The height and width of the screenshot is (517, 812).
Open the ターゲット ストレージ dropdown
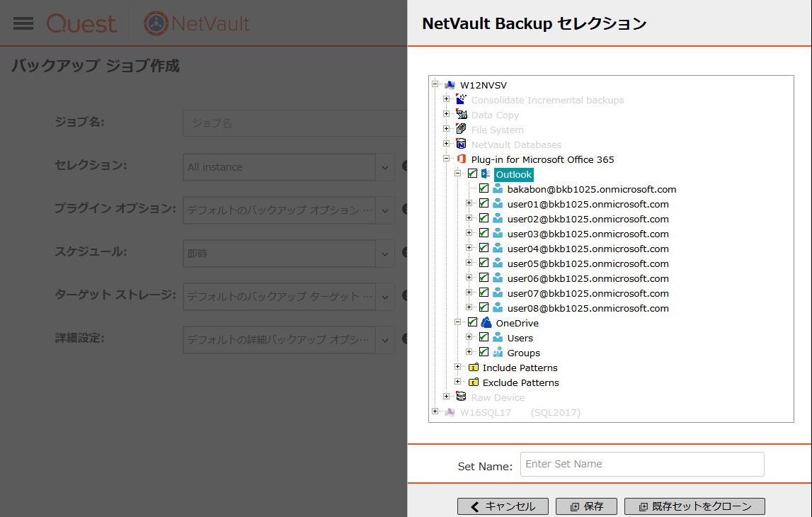(x=385, y=297)
